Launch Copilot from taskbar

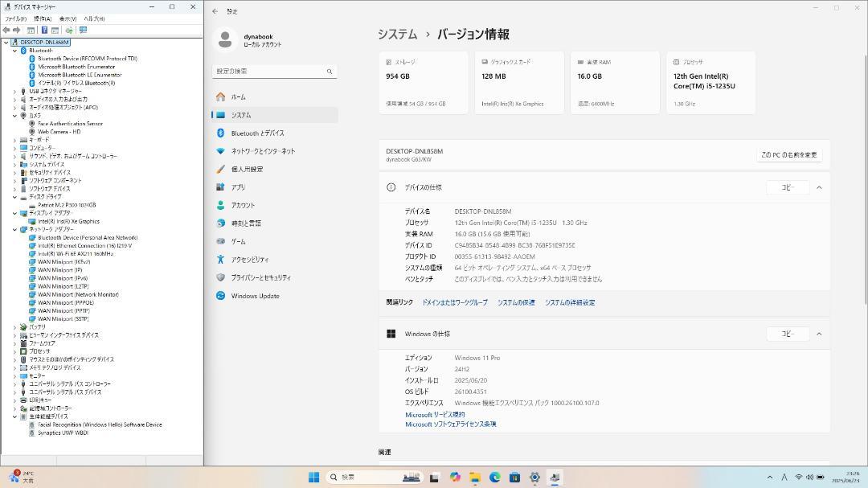(455, 477)
